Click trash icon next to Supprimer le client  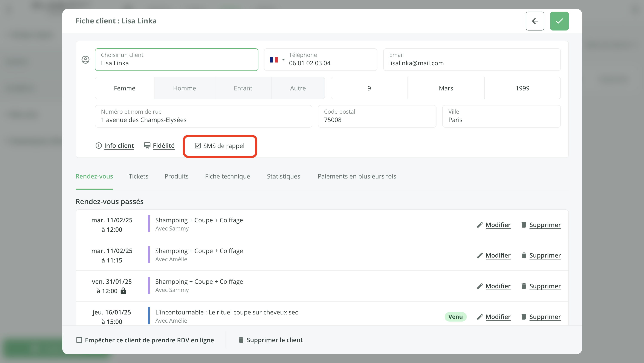coord(241,340)
